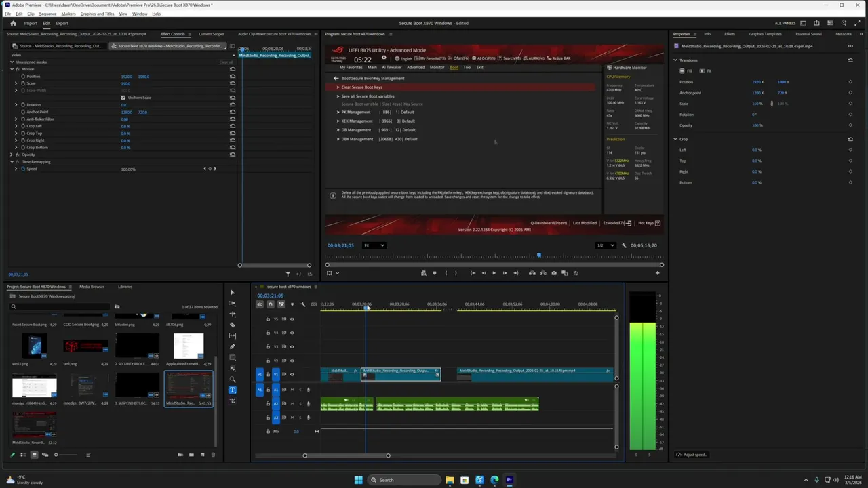Select the Track Select Forward tool
The height and width of the screenshot is (488, 868).
(232, 303)
